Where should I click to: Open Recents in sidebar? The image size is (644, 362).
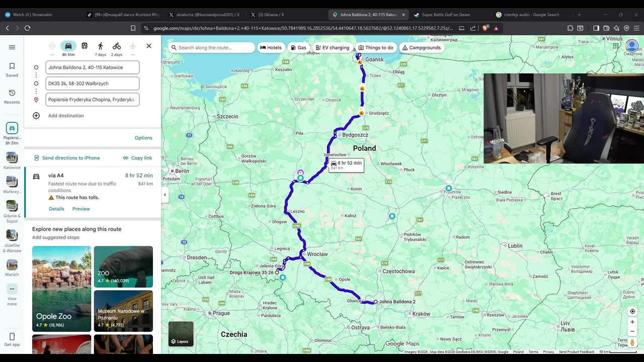(12, 97)
